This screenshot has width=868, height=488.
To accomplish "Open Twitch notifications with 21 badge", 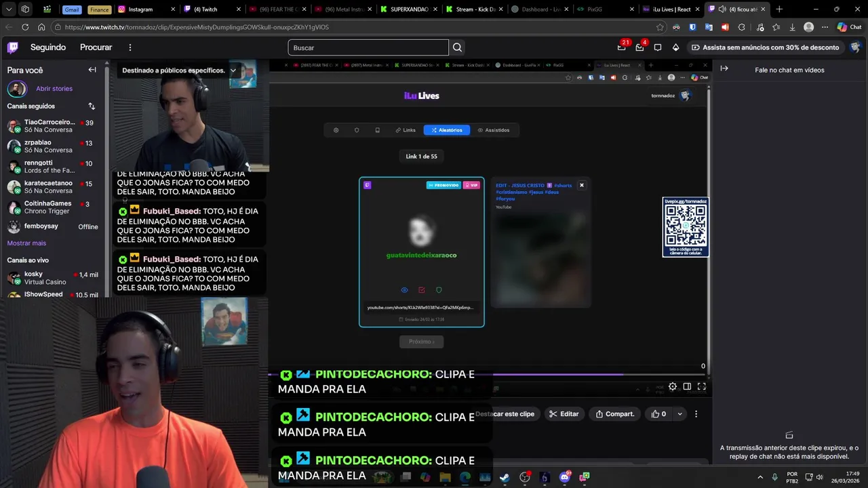I will click(x=622, y=47).
